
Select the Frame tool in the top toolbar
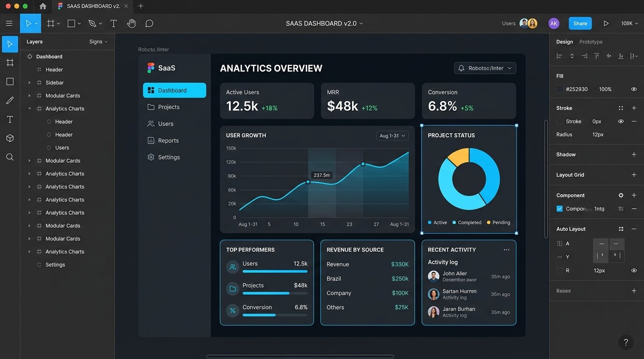pyautogui.click(x=51, y=23)
